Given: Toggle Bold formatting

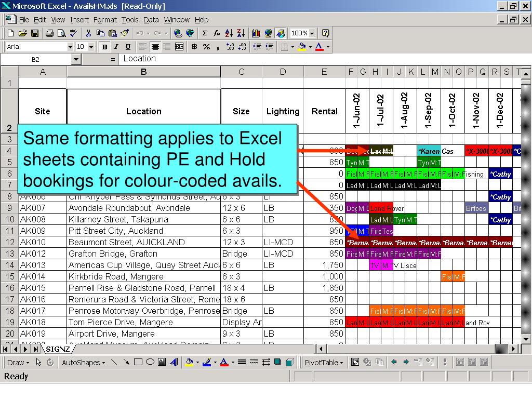Looking at the screenshot, I should 104,47.
